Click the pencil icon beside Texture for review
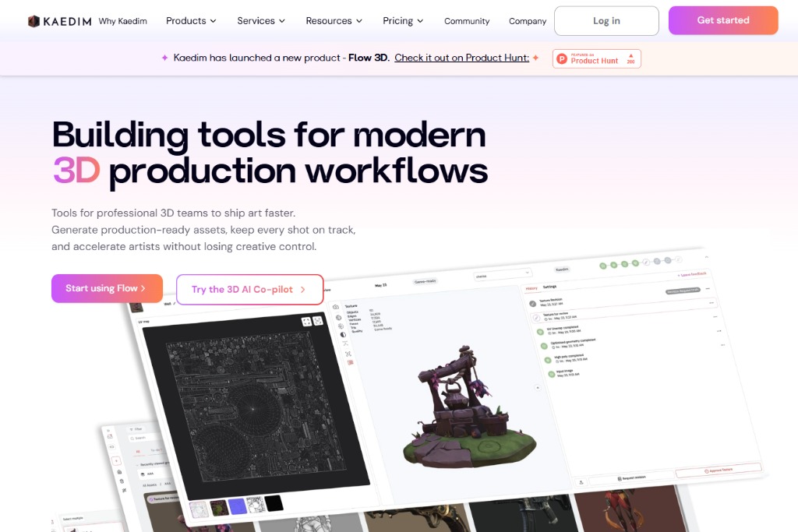Screen dimensions: 798x532 click(536, 317)
